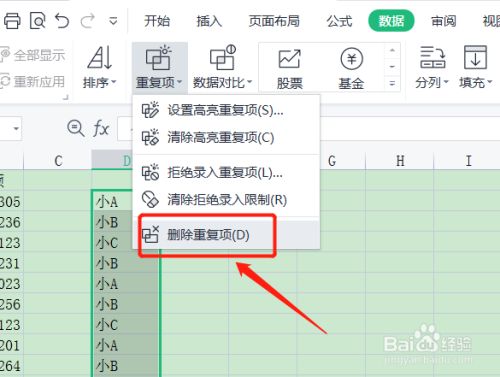The image size is (500, 377).
Task: Choose 拒绝录入重复项(L) menu item
Action: [x=226, y=172]
